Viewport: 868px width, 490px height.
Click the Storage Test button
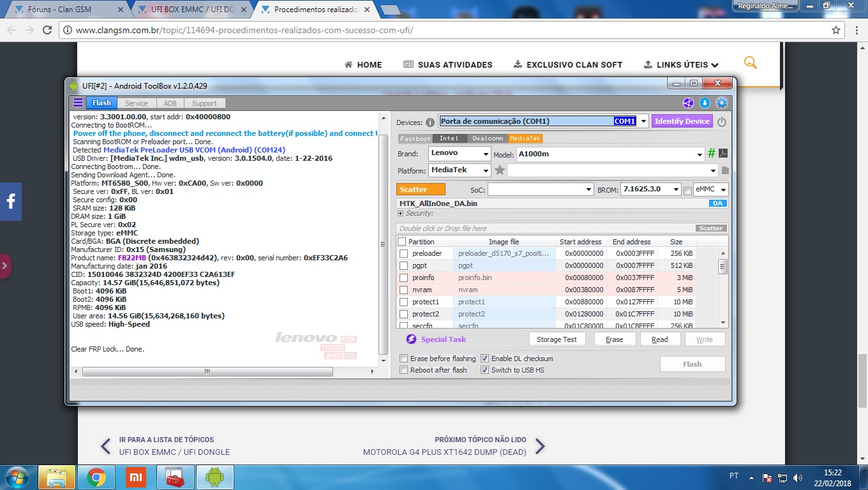(x=557, y=339)
